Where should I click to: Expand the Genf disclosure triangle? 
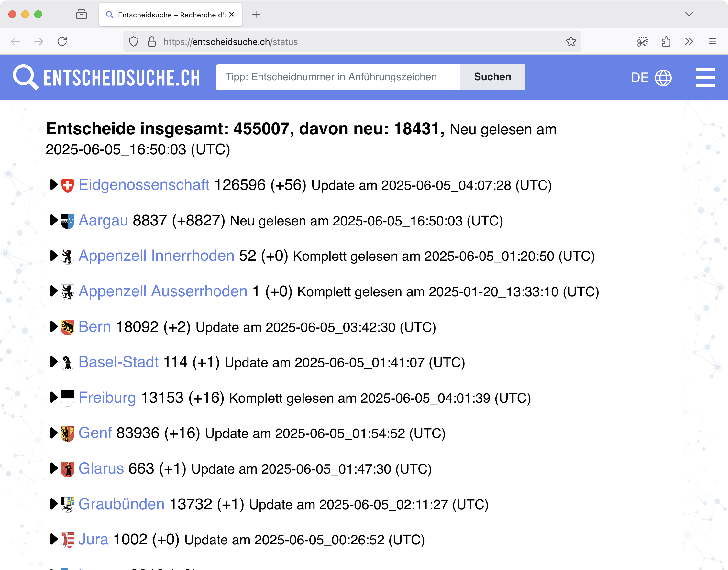tap(53, 433)
